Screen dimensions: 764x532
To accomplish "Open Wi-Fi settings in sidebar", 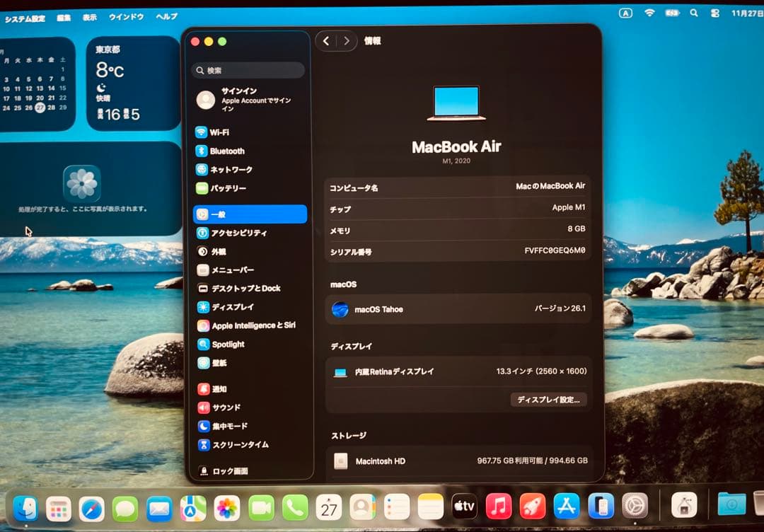I will coord(219,132).
